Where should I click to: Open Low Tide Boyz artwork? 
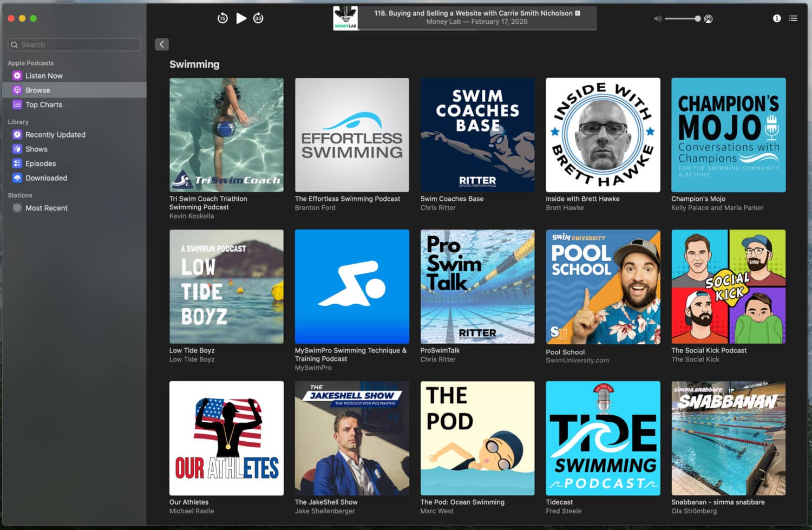pyautogui.click(x=226, y=286)
